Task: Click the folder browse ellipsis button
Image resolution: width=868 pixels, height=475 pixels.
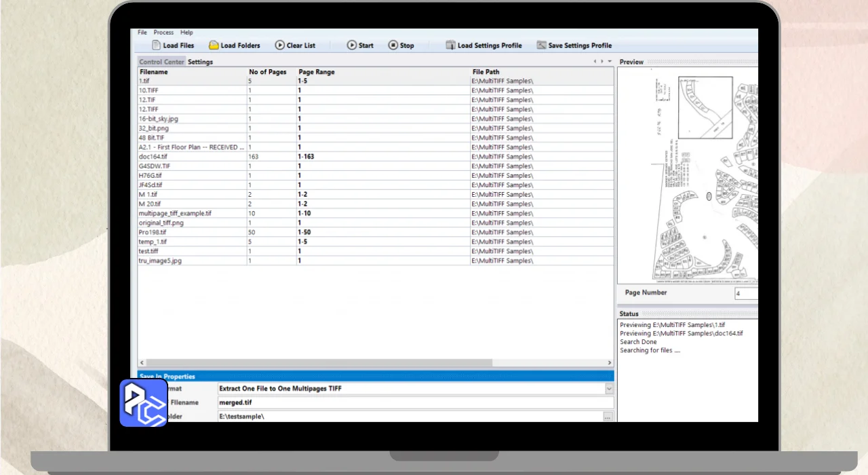Action: tap(608, 417)
